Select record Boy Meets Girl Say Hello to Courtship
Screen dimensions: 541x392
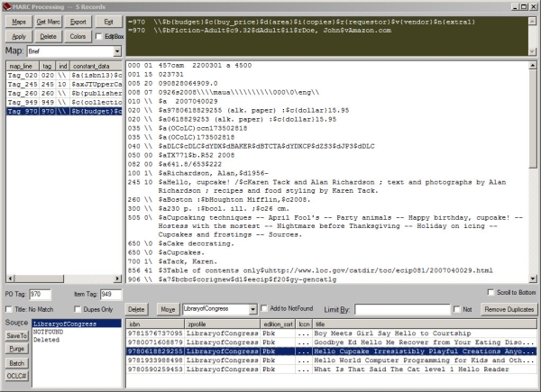(331, 333)
